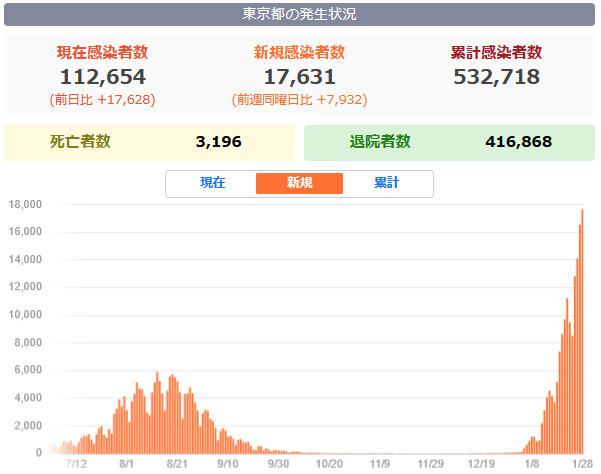This screenshot has height=474, width=601.
Task: Click the 1/8 x-axis date label
Action: (x=532, y=464)
